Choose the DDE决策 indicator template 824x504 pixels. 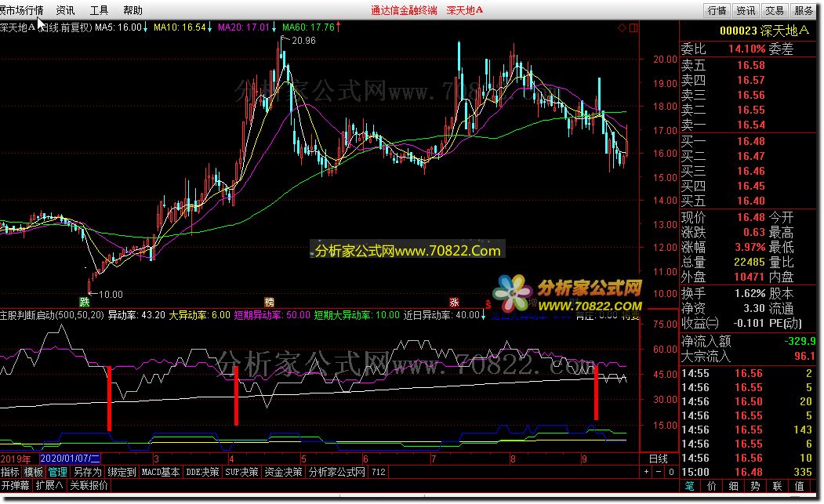click(202, 472)
